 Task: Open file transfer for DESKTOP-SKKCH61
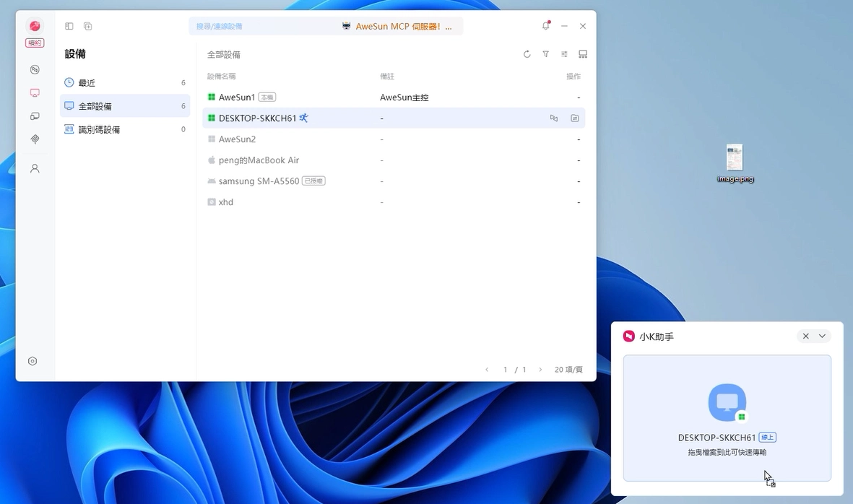(574, 118)
